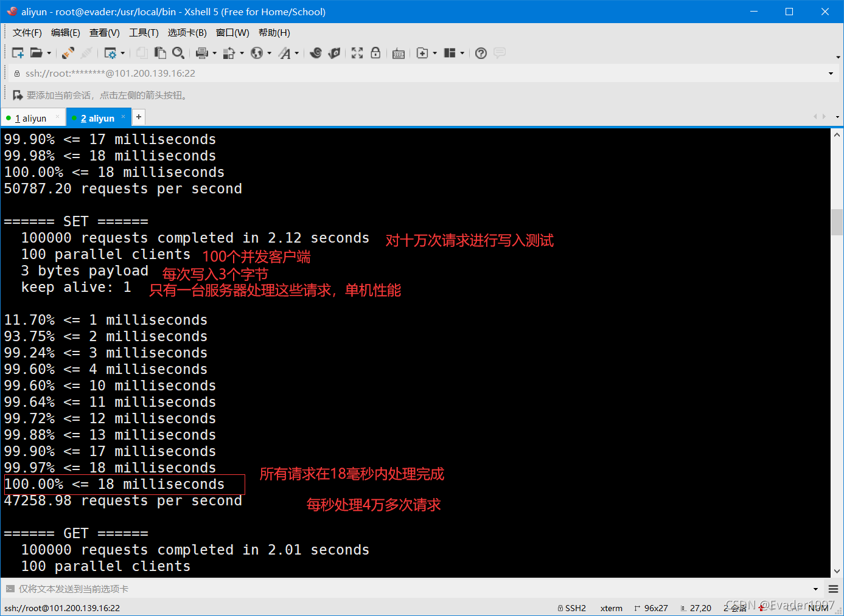
Task: Expand the Print dropdown arrow
Action: (x=214, y=53)
